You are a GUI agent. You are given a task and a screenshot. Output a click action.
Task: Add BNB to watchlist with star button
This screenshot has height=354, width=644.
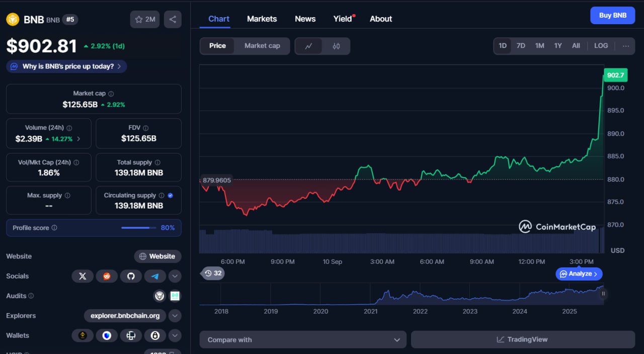(x=145, y=20)
